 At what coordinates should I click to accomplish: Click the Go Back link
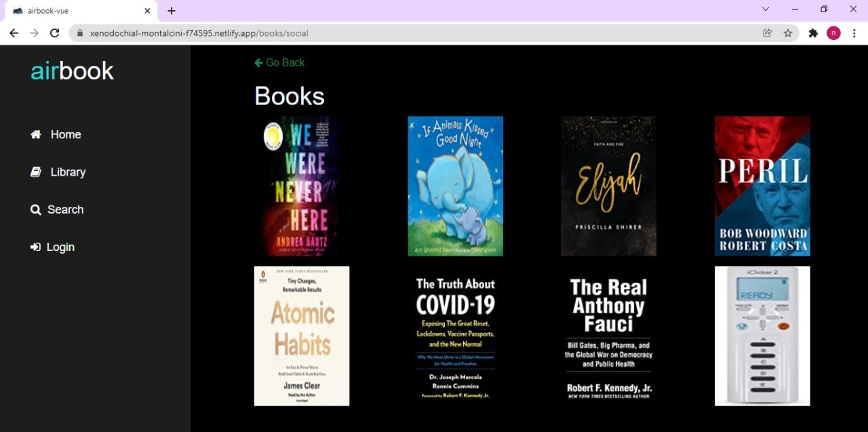(279, 62)
